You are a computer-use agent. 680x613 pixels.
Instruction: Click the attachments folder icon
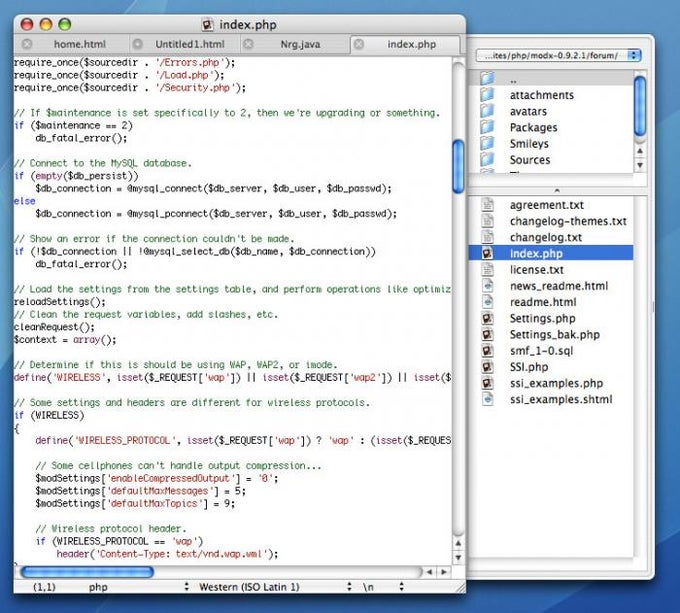point(488,95)
